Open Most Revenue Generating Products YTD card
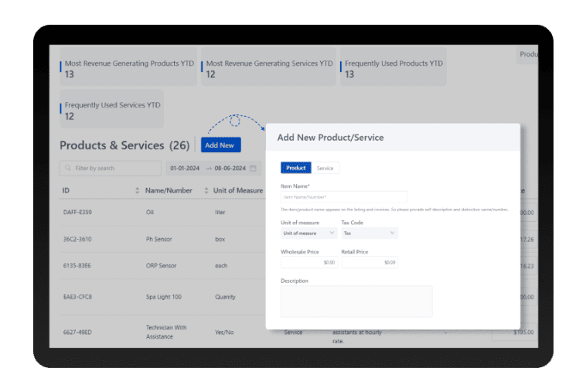The width and height of the screenshot is (586, 392). coord(128,67)
